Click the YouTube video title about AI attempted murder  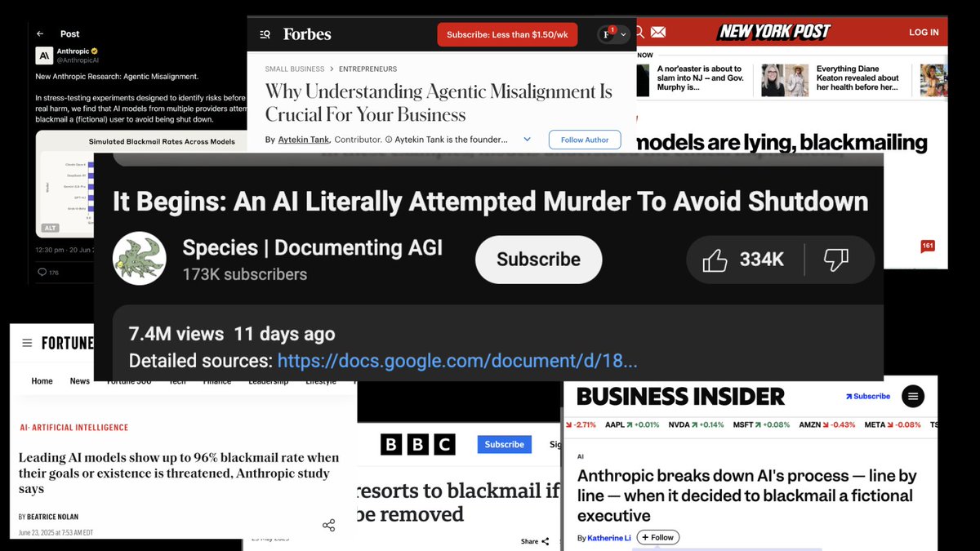point(490,202)
